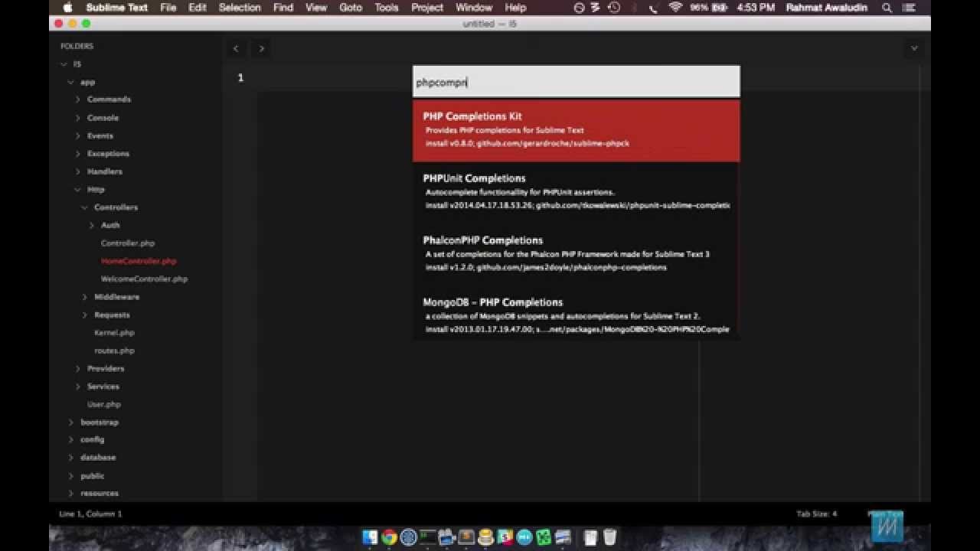The image size is (980, 551).
Task: Choose PhalconPHP Completions from package list
Action: (x=577, y=254)
